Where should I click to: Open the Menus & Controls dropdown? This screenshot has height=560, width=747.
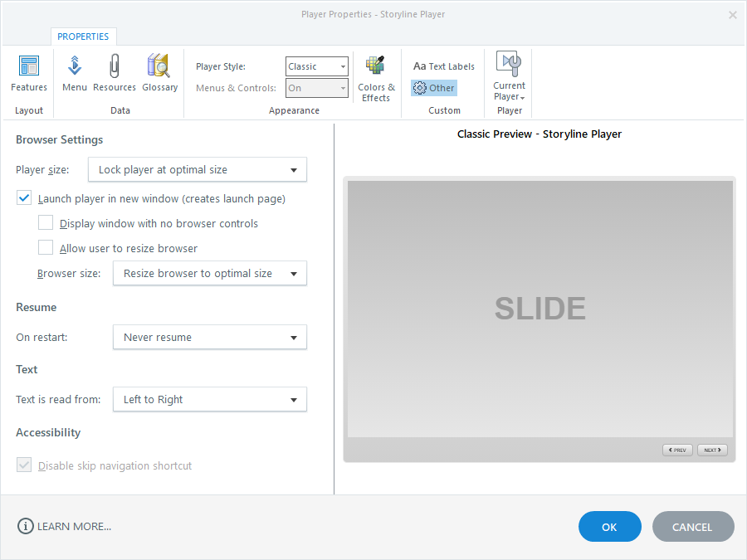coord(317,88)
